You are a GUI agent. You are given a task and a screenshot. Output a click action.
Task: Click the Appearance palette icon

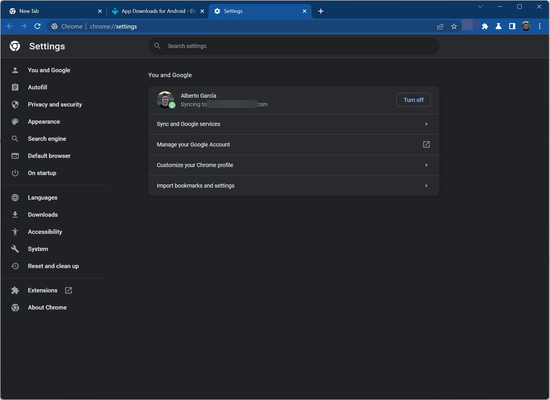point(15,122)
